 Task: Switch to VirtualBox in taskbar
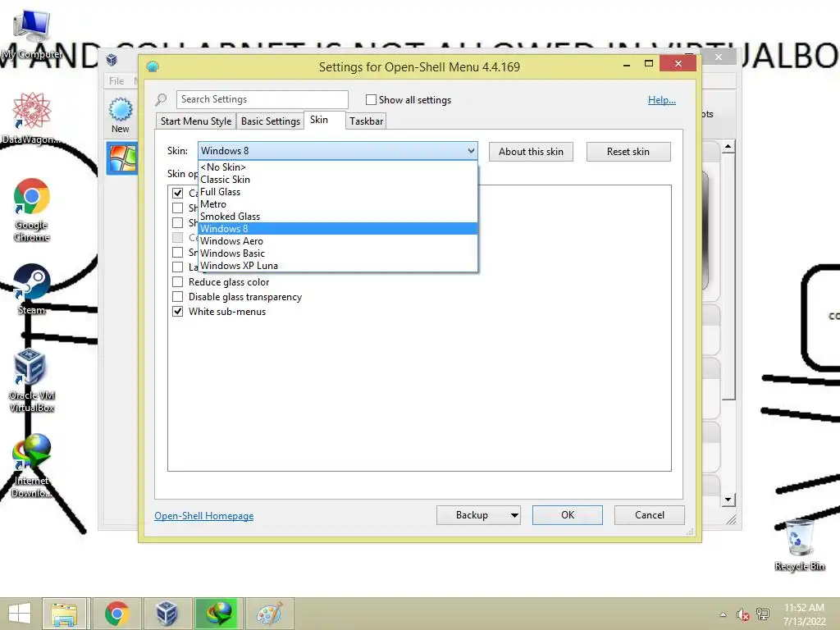(167, 614)
